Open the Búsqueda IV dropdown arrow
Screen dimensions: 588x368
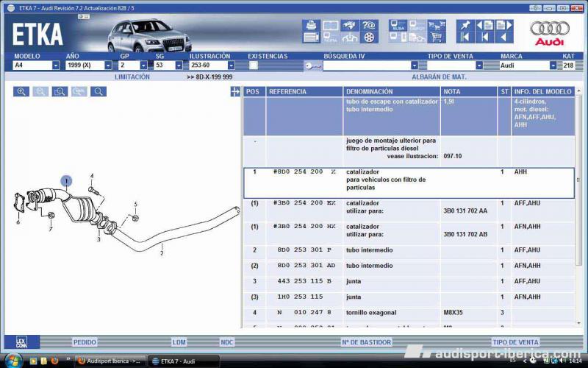(x=414, y=66)
